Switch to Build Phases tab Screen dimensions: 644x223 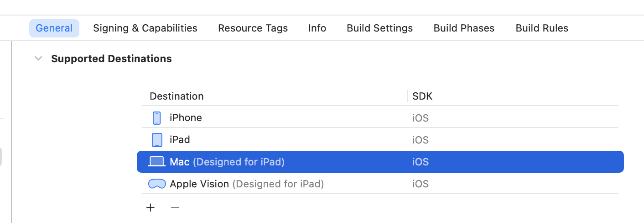click(464, 28)
